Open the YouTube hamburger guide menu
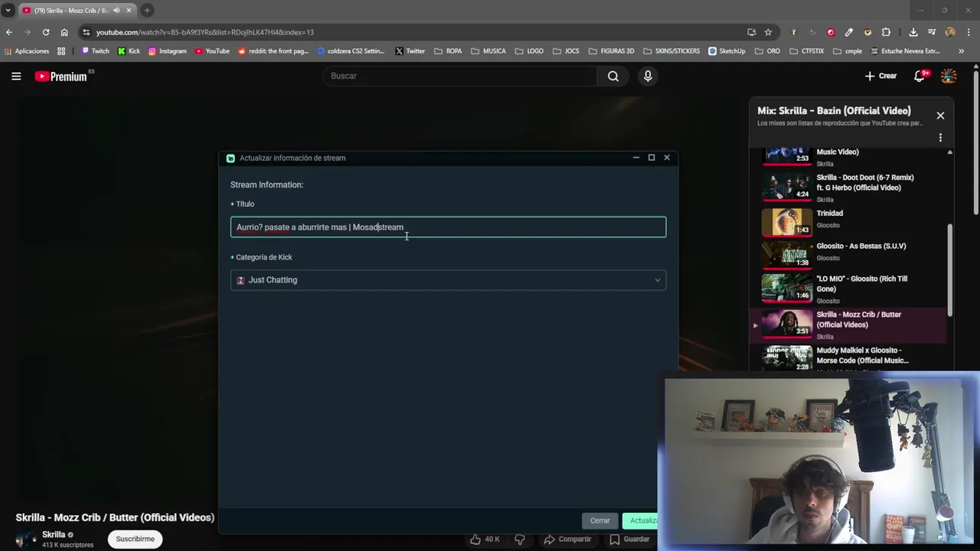This screenshot has height=551, width=980. (x=16, y=76)
